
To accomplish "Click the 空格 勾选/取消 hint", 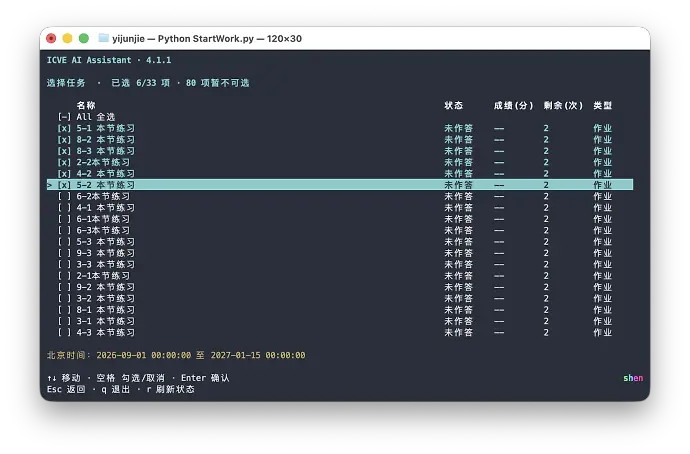I will coord(131,378).
